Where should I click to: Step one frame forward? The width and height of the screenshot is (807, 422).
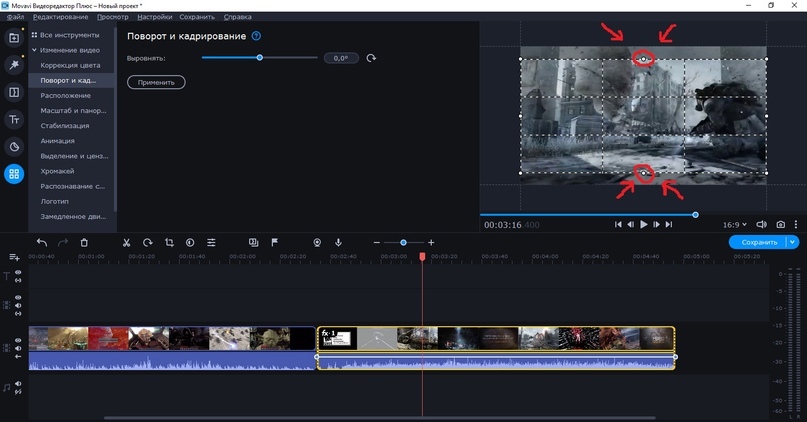tap(656, 224)
